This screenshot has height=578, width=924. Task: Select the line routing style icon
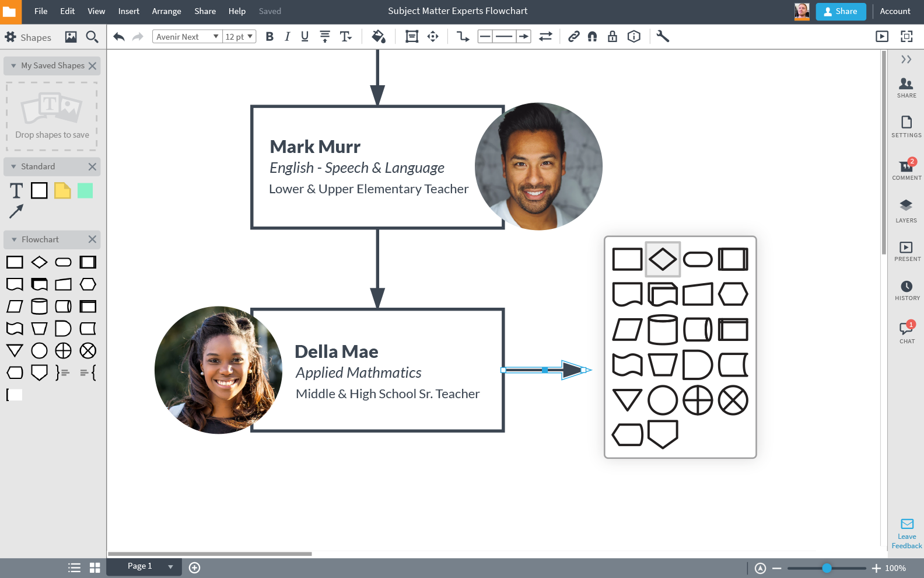click(x=463, y=37)
